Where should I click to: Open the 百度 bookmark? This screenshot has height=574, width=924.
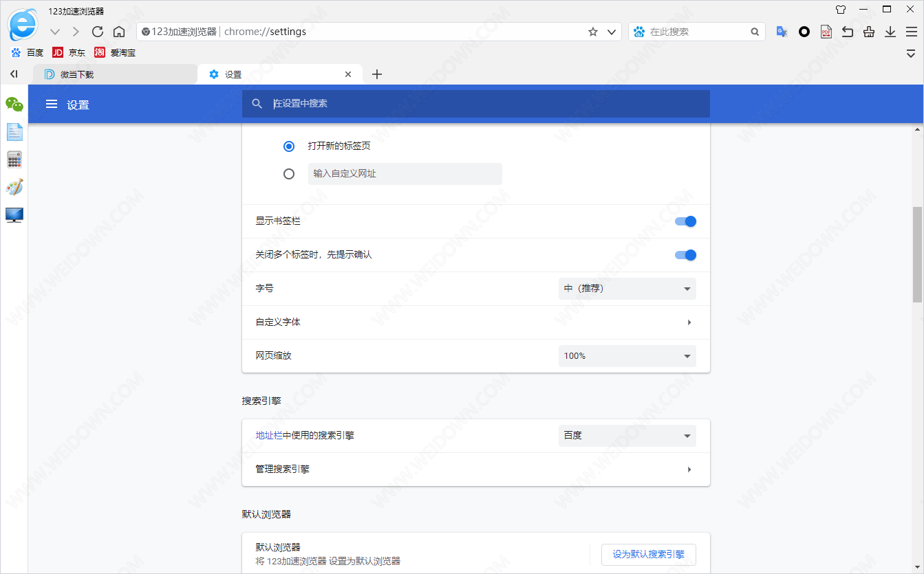click(27, 52)
